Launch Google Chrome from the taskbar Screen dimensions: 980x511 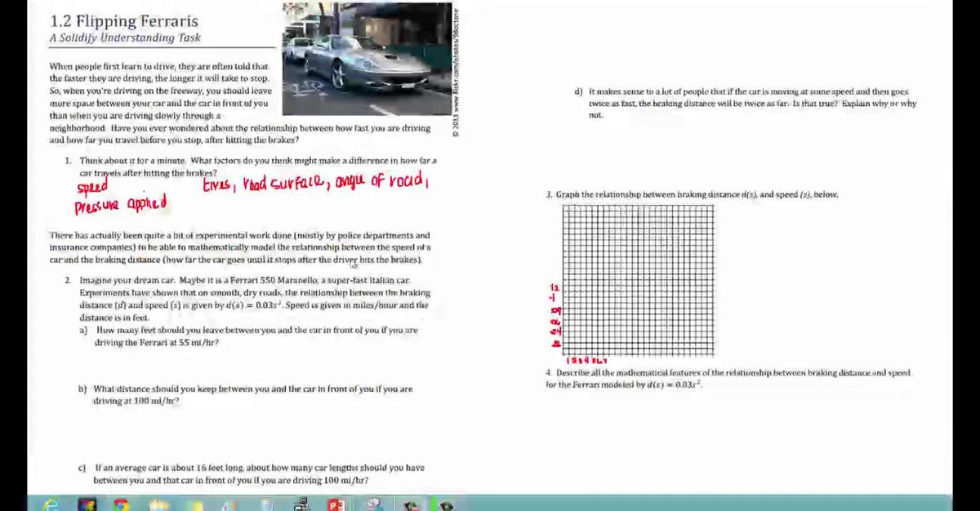point(122,504)
